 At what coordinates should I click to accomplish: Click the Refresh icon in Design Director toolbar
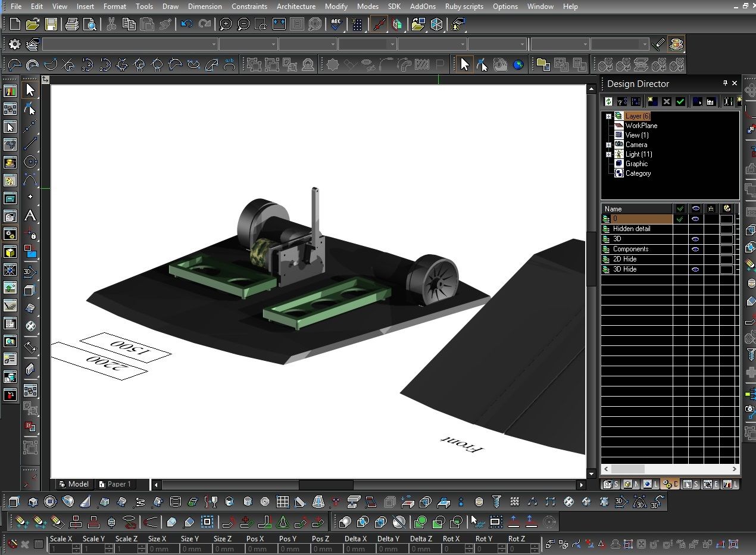[608, 101]
